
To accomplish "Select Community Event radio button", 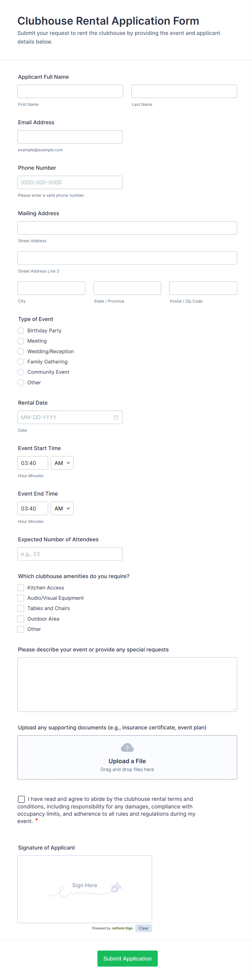I will click(x=21, y=372).
